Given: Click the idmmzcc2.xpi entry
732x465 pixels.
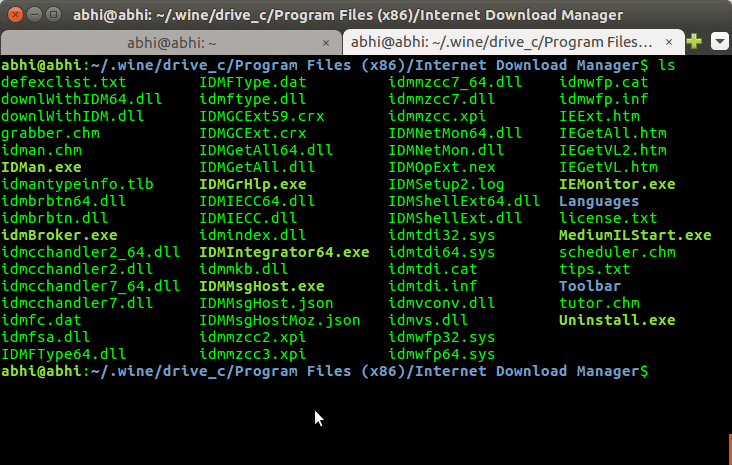Looking at the screenshot, I should (x=253, y=337).
